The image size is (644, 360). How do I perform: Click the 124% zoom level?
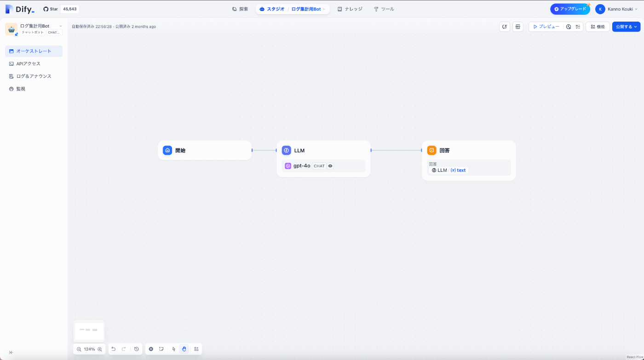[x=89, y=349]
